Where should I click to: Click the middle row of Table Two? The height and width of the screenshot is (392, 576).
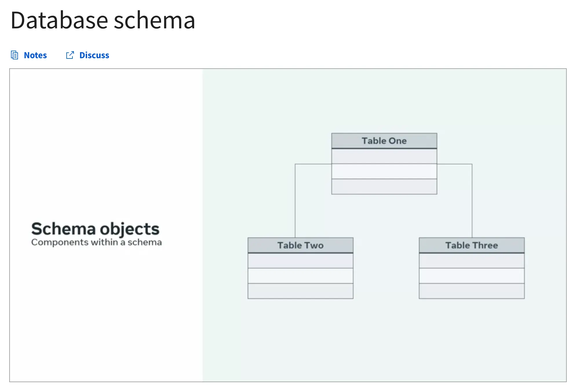300,276
